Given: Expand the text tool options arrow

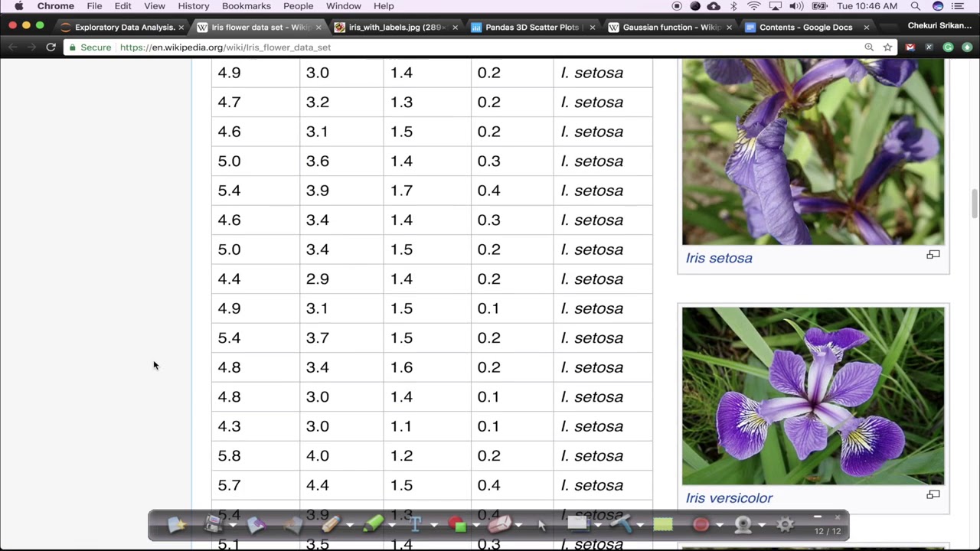Looking at the screenshot, I should click(433, 526).
